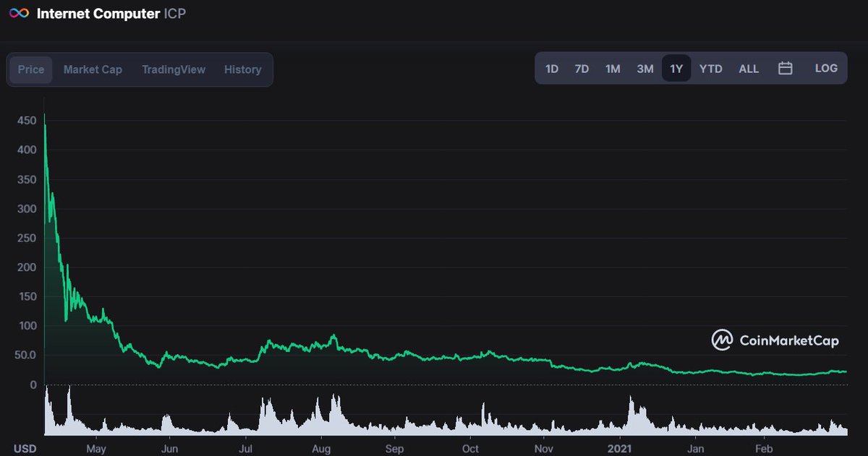Click the 50.0 price axis label
The image size is (868, 456).
click(x=24, y=355)
